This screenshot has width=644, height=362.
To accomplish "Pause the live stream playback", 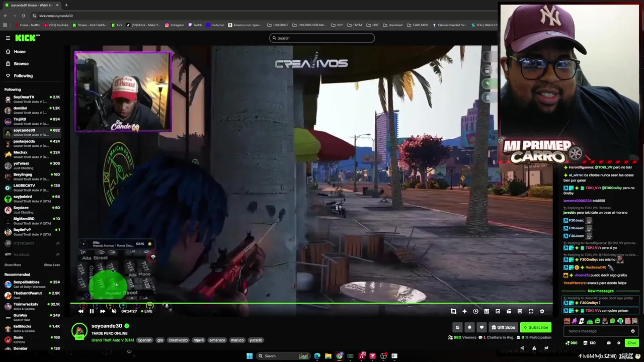I will (x=92, y=311).
